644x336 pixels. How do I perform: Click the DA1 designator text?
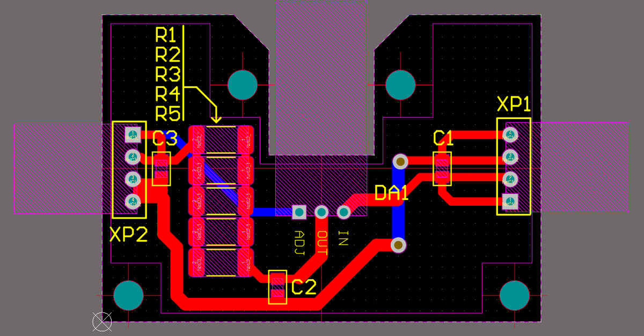[392, 193]
